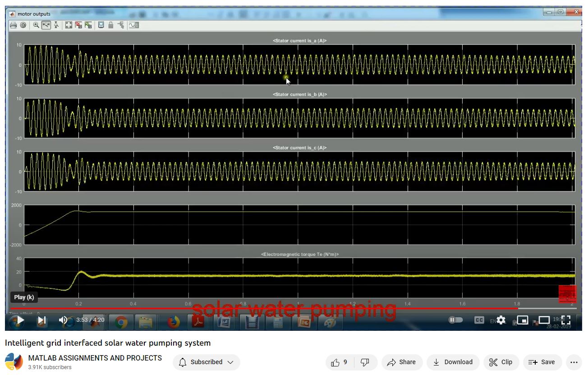The width and height of the screenshot is (588, 375).
Task: Open scope parameters gear icon
Action: (23, 25)
